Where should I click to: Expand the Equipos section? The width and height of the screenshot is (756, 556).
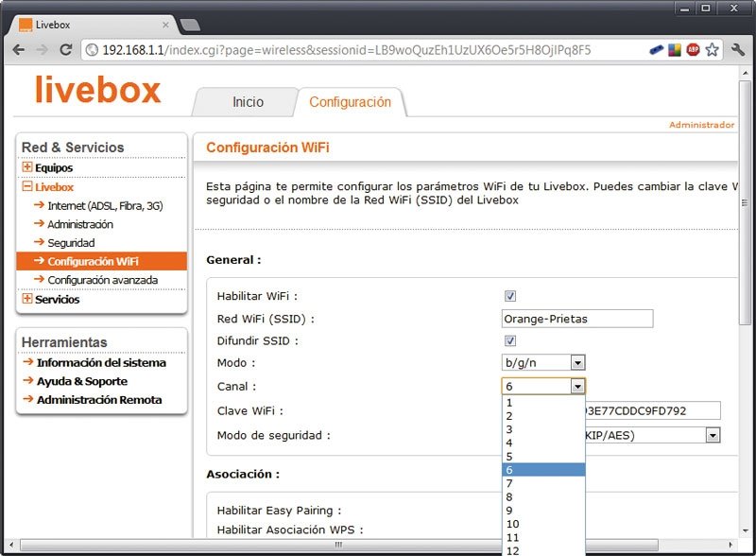click(x=27, y=167)
